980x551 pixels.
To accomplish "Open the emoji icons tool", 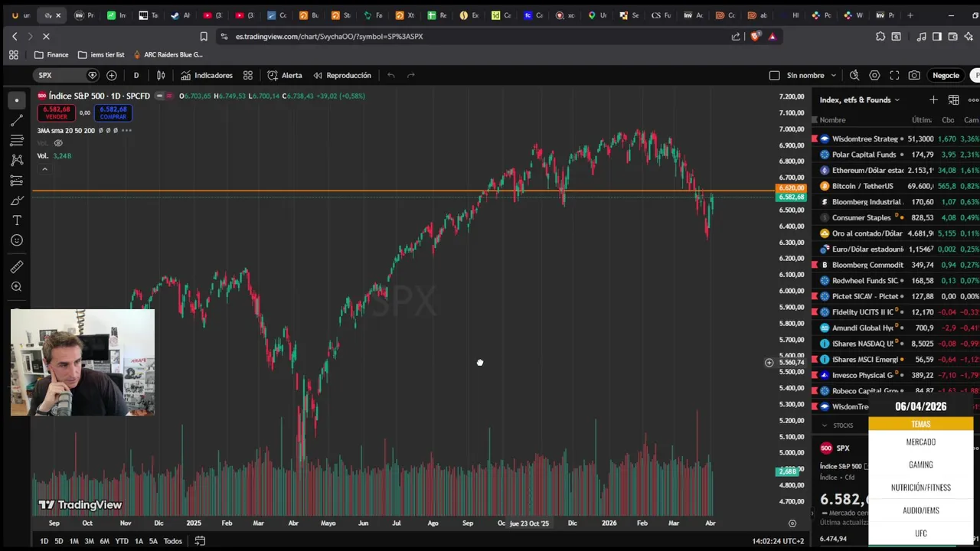I will pyautogui.click(x=16, y=240).
